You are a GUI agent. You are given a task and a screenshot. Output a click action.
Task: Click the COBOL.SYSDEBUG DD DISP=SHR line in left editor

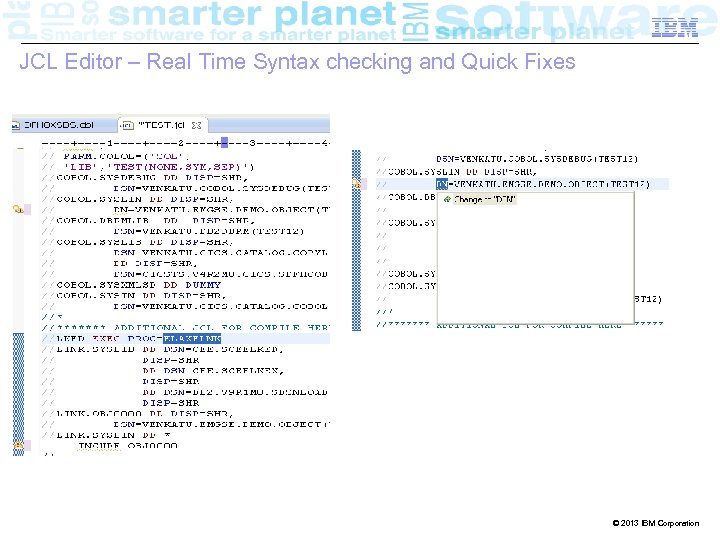coord(145,178)
